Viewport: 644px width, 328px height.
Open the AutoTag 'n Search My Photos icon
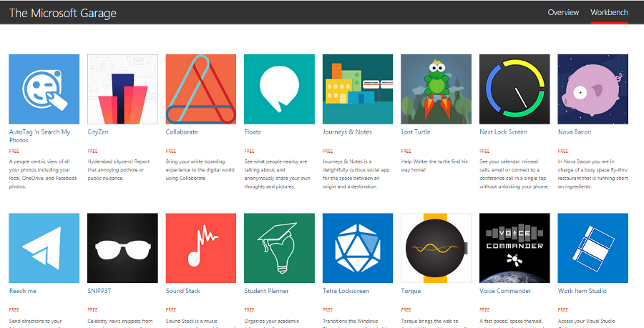coord(44,89)
